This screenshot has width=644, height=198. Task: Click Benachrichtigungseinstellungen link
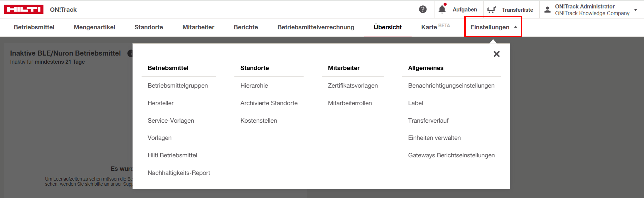click(x=451, y=86)
